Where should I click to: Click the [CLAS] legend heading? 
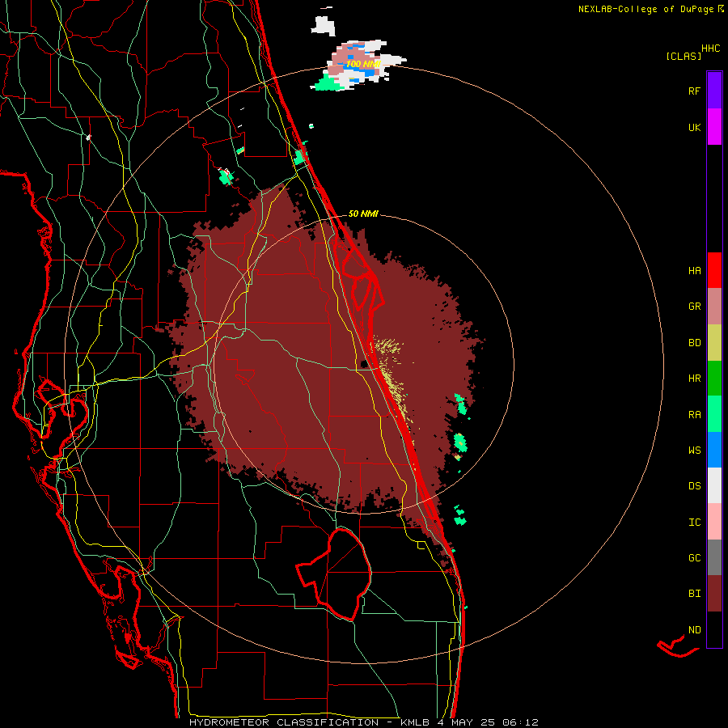[684, 56]
